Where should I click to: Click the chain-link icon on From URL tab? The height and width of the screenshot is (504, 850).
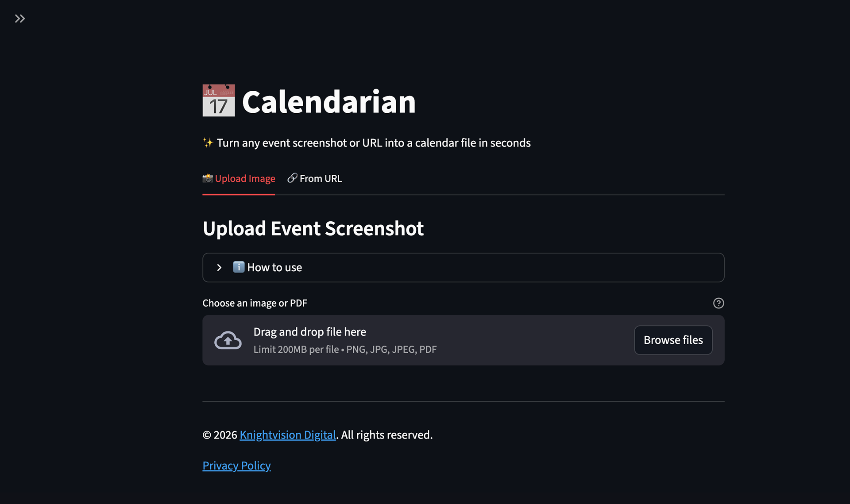[292, 178]
